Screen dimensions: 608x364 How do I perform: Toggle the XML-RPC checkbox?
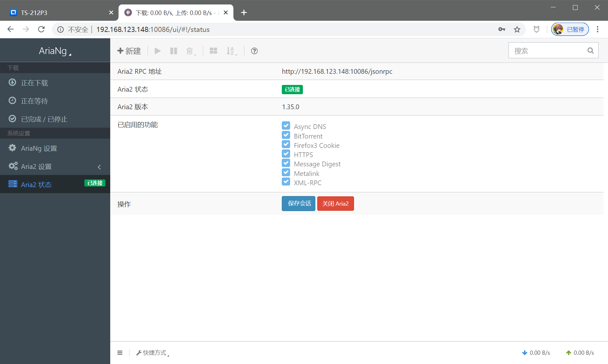coord(286,182)
